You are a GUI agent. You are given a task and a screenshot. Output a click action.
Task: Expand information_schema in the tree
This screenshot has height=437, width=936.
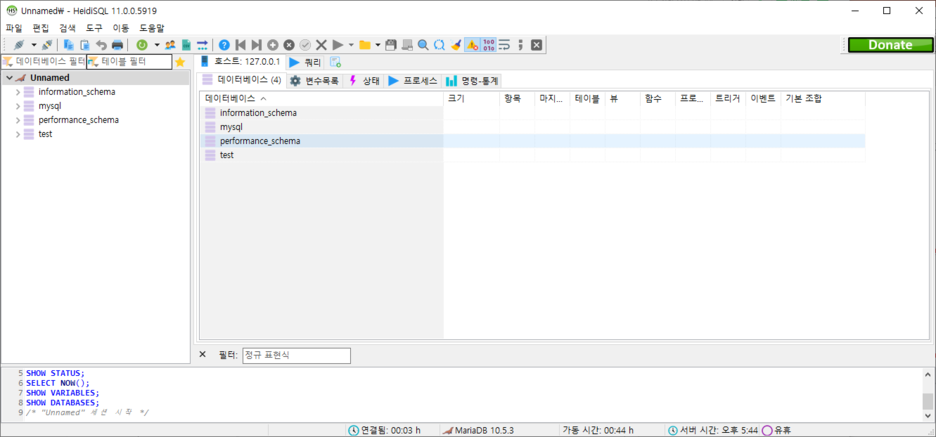pyautogui.click(x=18, y=92)
